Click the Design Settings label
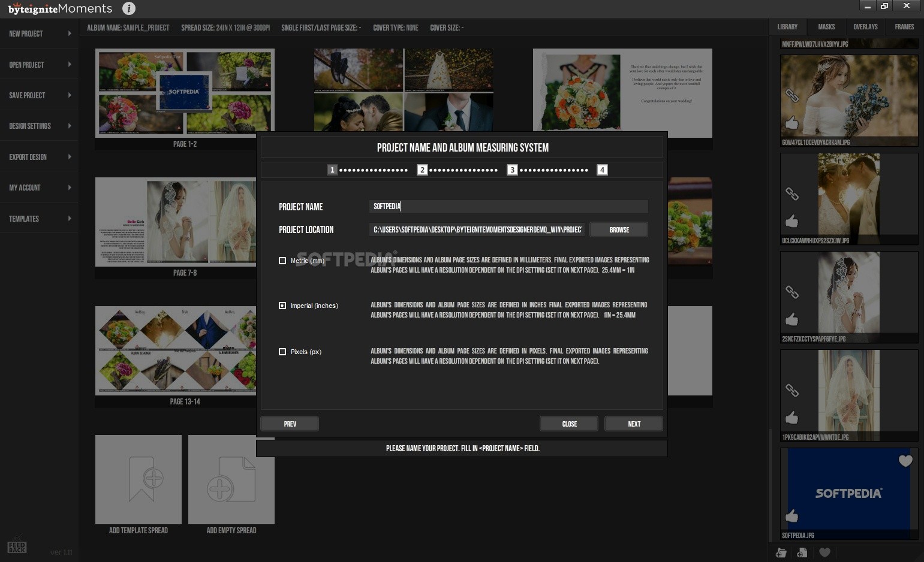 click(30, 126)
